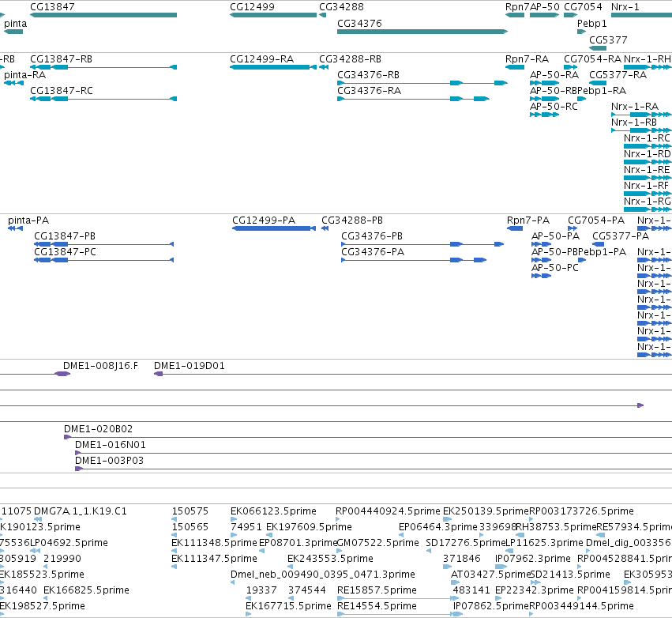Select the RE14554.5prime EST label
Screen dimensions: 672x618
click(377, 606)
